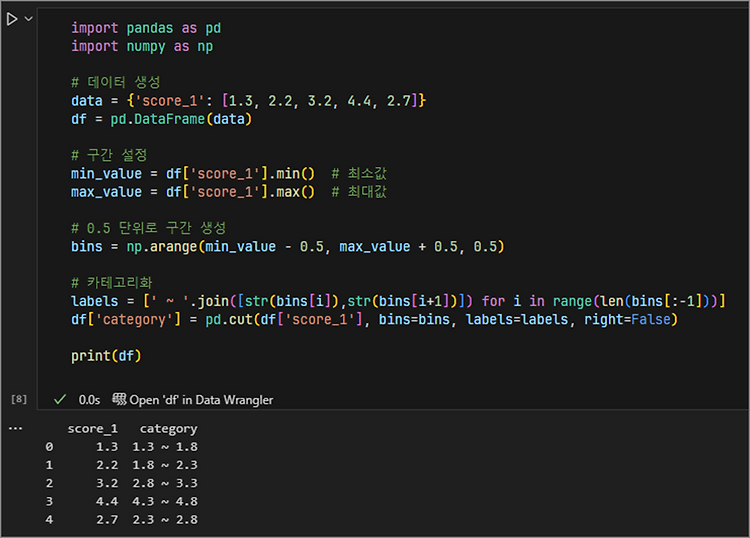Click the pd.cut category assignment line
Image resolution: width=750 pixels, height=538 pixels.
(374, 319)
